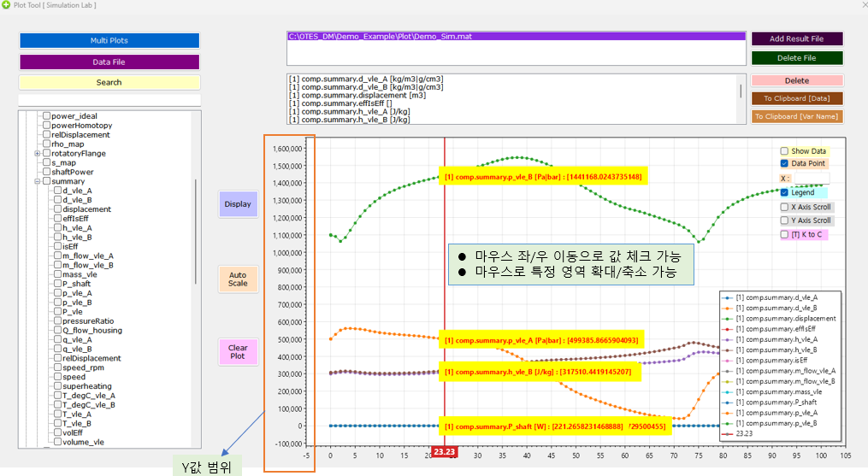Select the relDisplacement item under summary
The image size is (868, 476).
92,358
